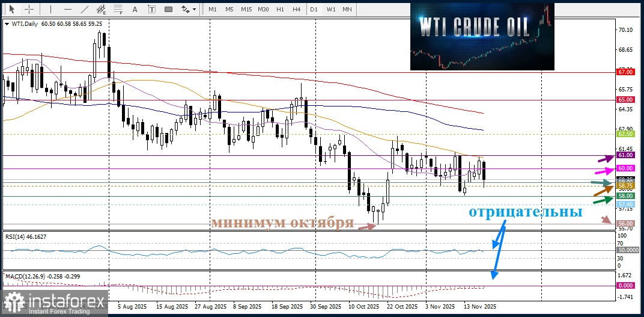Click the 68.65 price scale value
Screen dimensions: 644x317
coord(625,50)
